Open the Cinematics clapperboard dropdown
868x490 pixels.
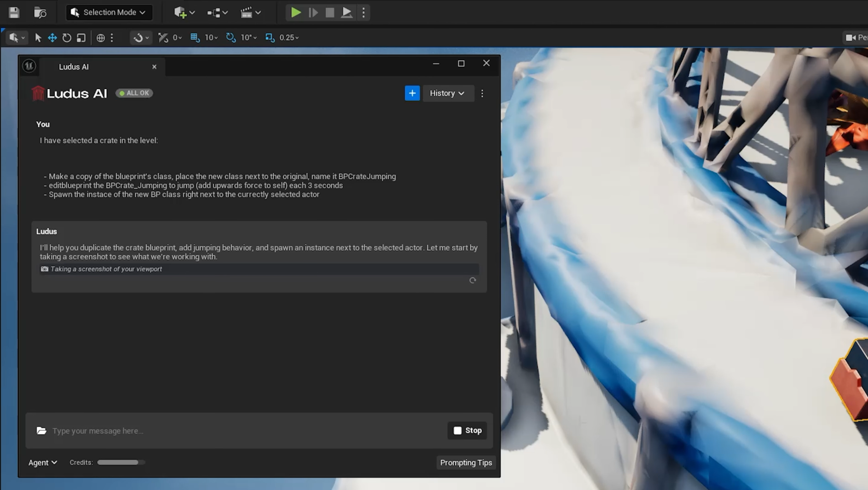(250, 12)
